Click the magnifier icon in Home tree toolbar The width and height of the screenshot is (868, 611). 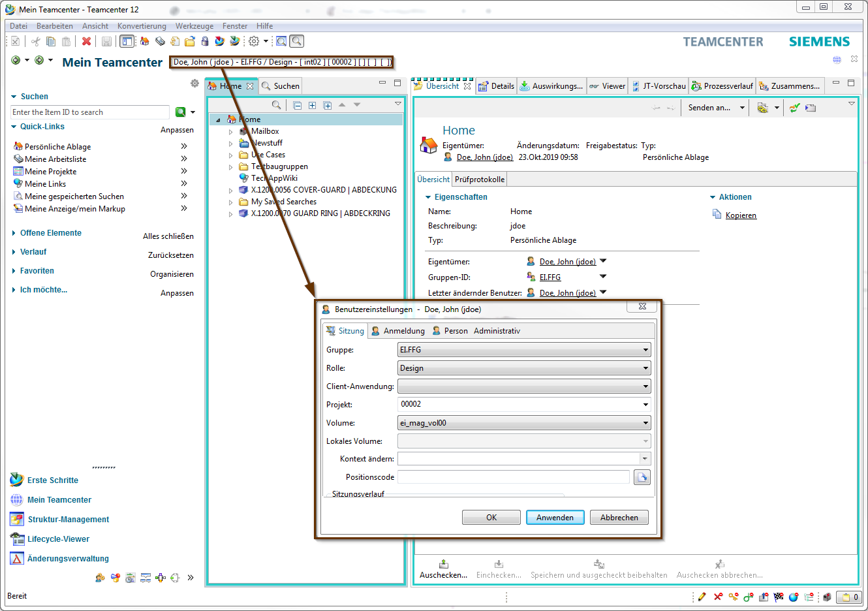tap(277, 105)
